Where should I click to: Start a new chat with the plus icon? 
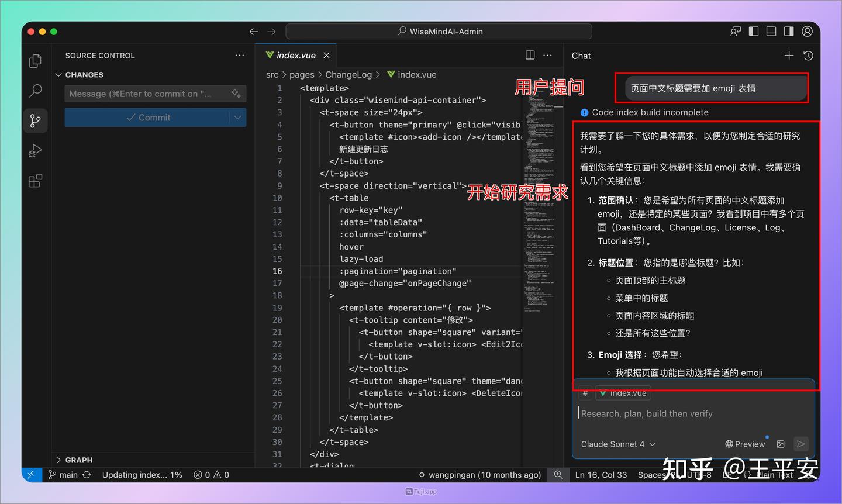(789, 56)
